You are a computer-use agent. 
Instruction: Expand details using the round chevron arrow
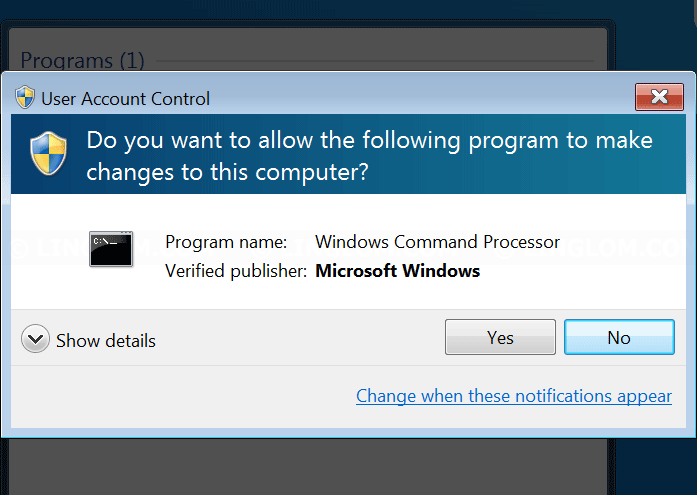coord(35,340)
